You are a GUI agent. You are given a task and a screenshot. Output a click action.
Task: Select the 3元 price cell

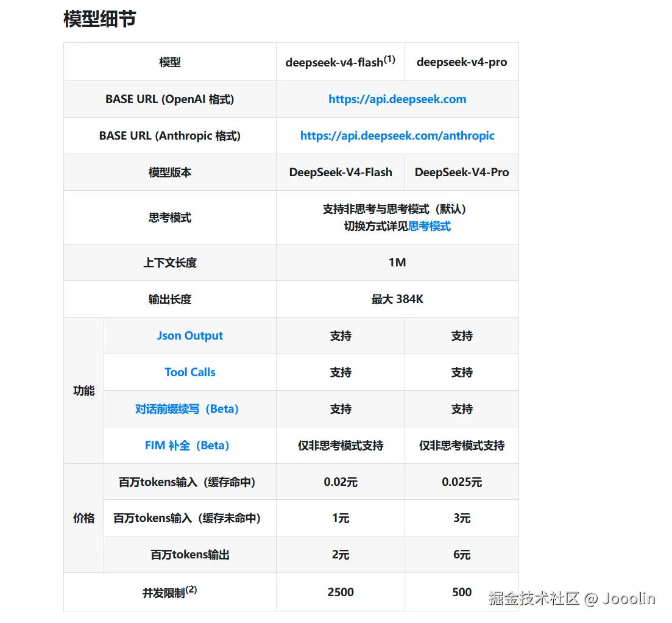(462, 518)
